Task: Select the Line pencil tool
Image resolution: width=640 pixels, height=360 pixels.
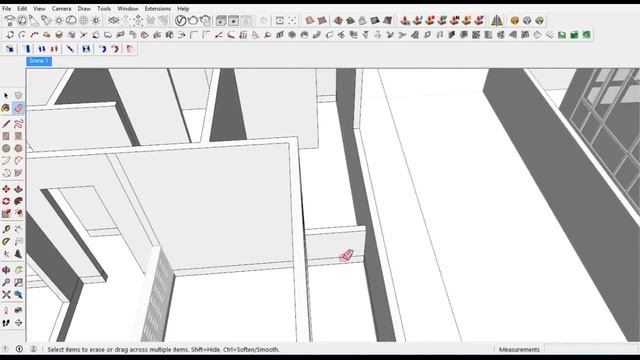Action: pyautogui.click(x=6, y=124)
